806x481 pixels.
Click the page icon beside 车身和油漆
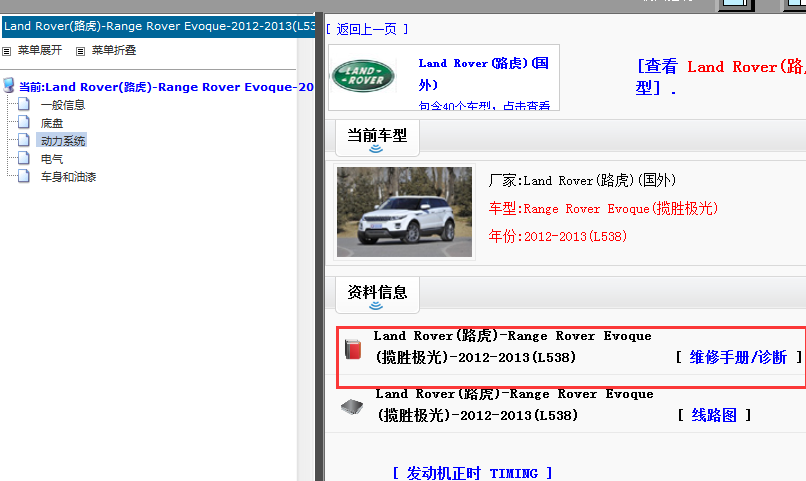[x=24, y=176]
